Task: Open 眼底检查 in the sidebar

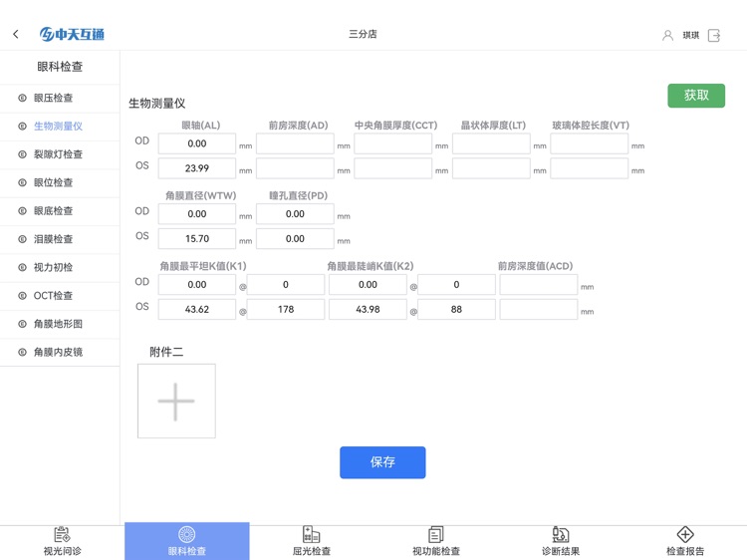Action: [x=60, y=210]
